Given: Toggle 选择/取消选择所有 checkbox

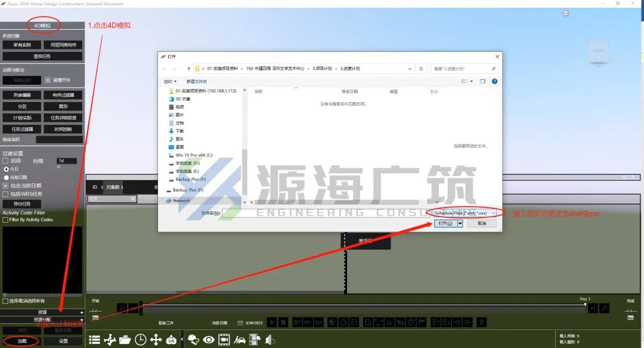Looking at the screenshot, I should (x=5, y=301).
